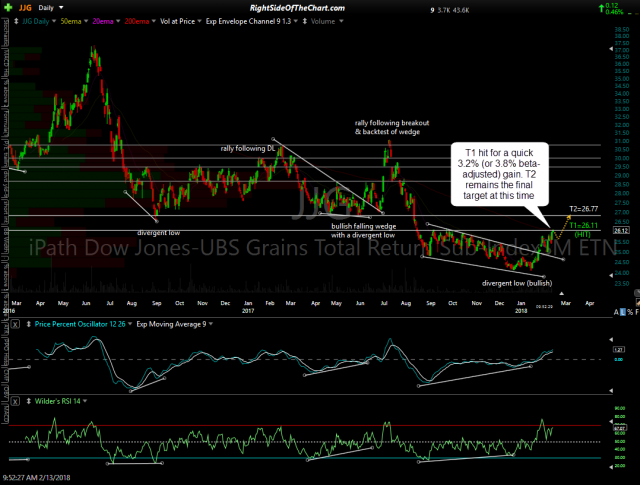
Task: Open the Wilder's RSI 14 dropdown
Action: [85, 401]
